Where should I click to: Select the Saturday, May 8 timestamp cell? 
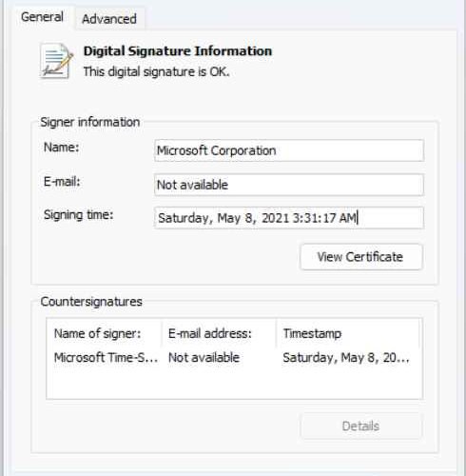point(346,358)
